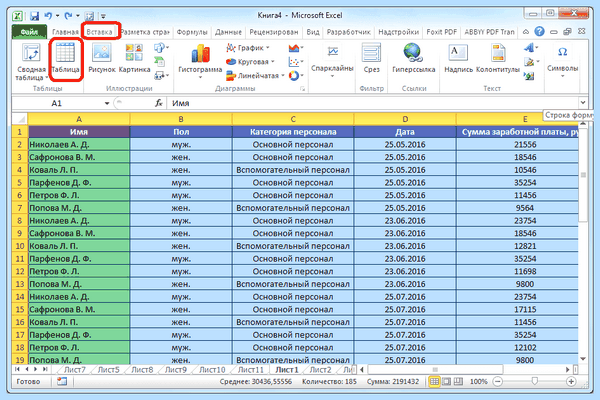Open the Гистограмма dropdown arrow
Screen dimensions: 600x400
click(200, 77)
